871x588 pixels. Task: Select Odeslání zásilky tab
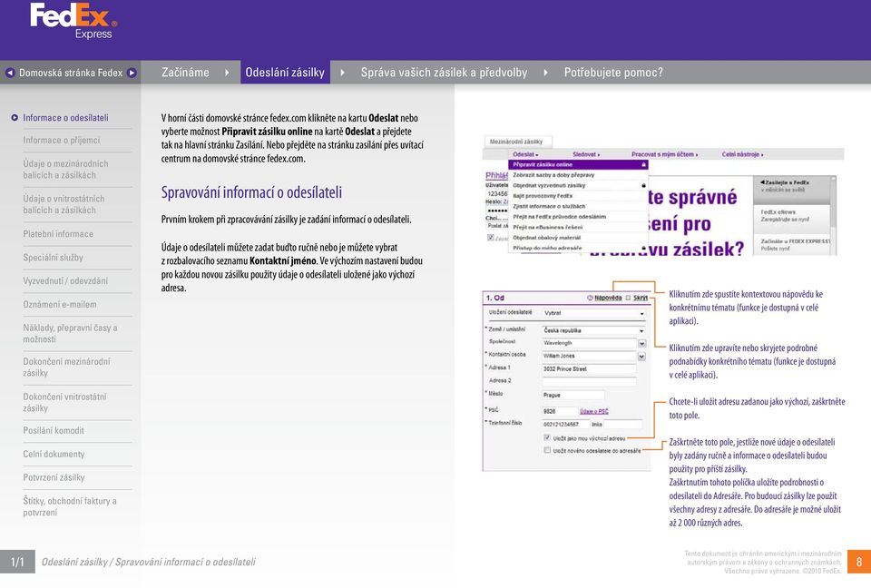tap(285, 73)
